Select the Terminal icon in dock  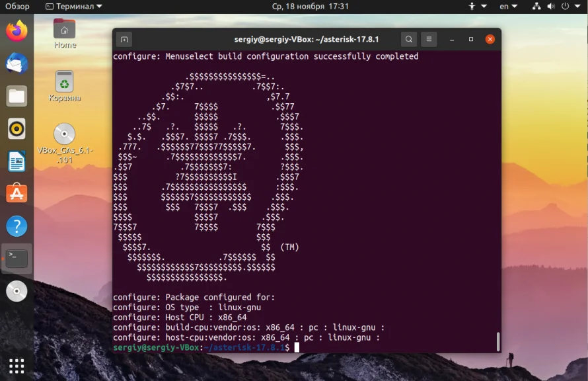tap(17, 258)
